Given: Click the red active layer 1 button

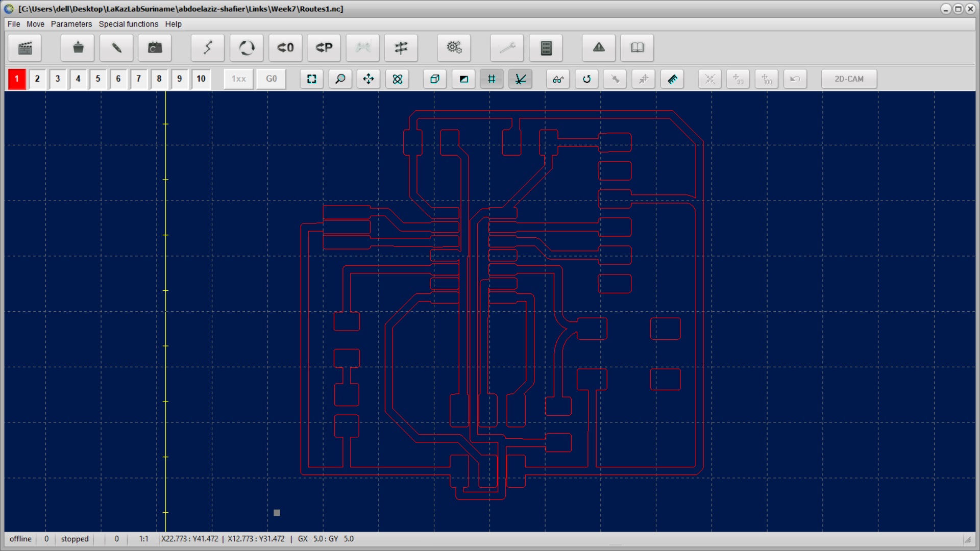Looking at the screenshot, I should coord(17,79).
